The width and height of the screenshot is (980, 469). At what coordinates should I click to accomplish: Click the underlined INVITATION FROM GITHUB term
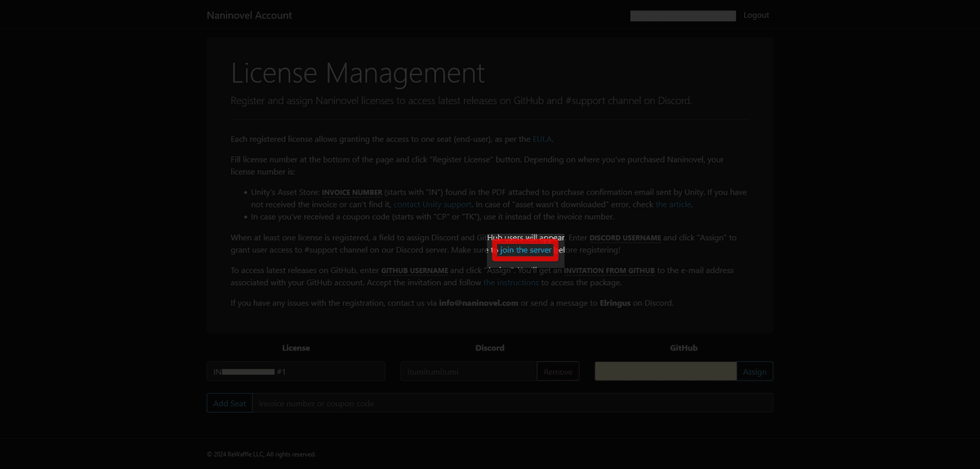(609, 270)
